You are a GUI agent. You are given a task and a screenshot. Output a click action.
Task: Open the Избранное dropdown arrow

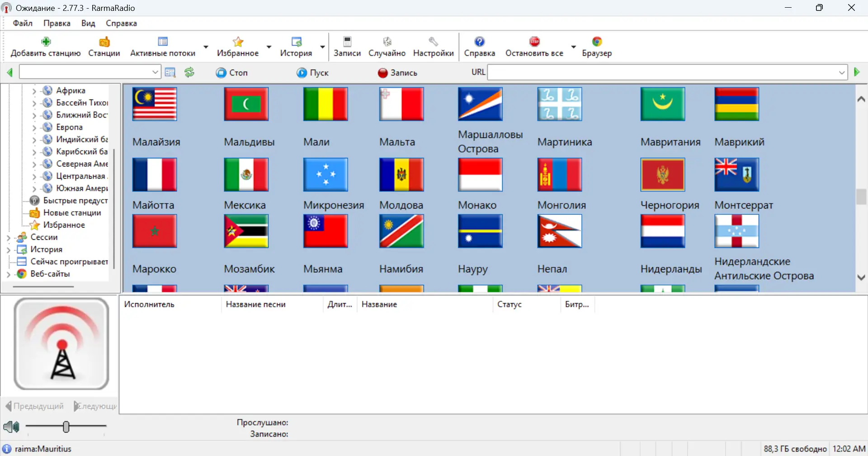[x=269, y=47]
